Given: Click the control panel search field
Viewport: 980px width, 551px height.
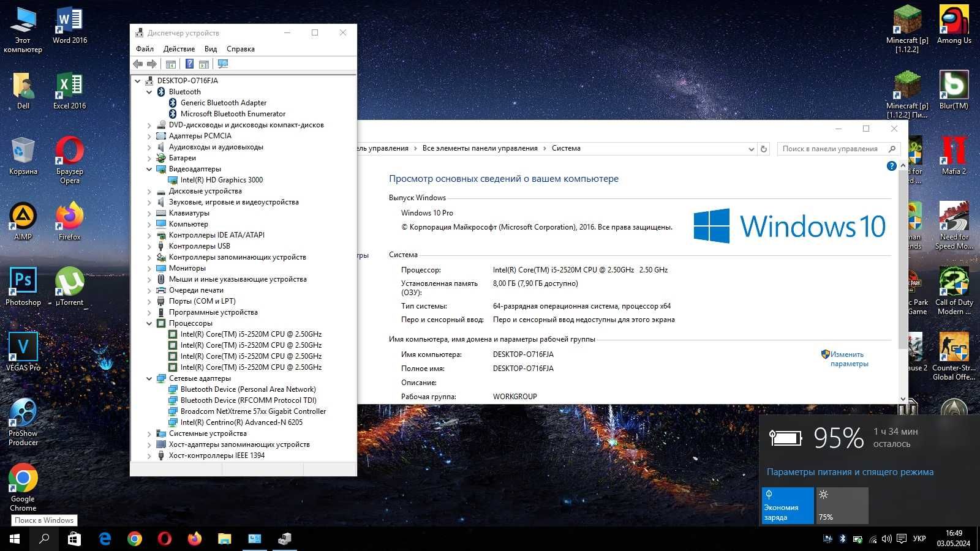Looking at the screenshot, I should point(839,149).
